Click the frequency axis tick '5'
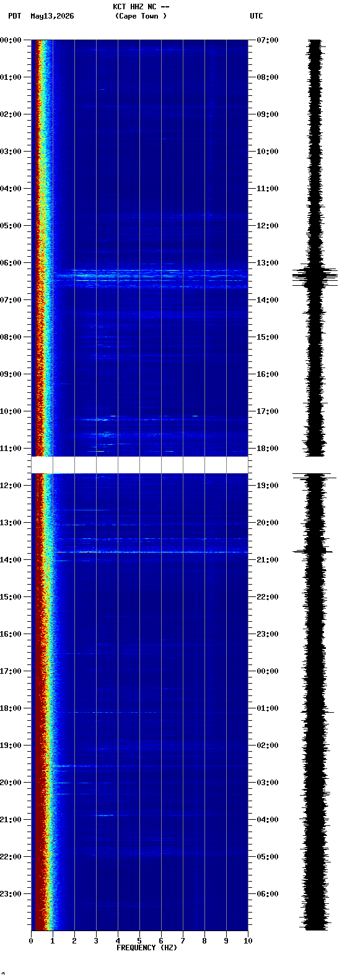The image size is (342, 980). pos(139,941)
